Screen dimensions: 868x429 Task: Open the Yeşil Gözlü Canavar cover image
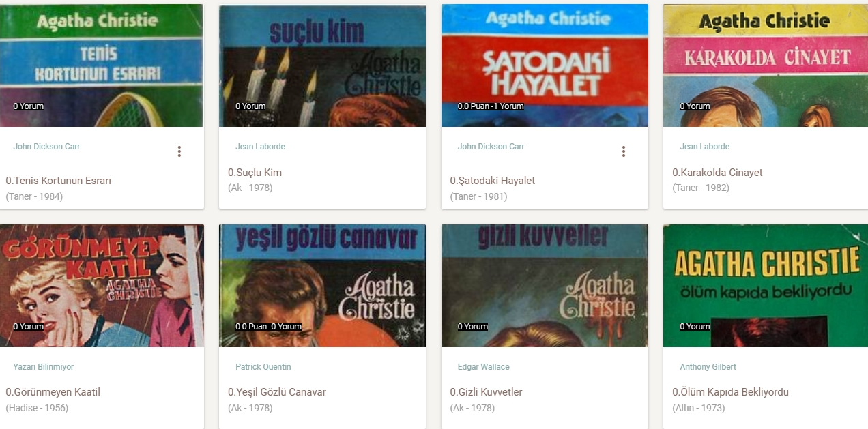point(322,286)
